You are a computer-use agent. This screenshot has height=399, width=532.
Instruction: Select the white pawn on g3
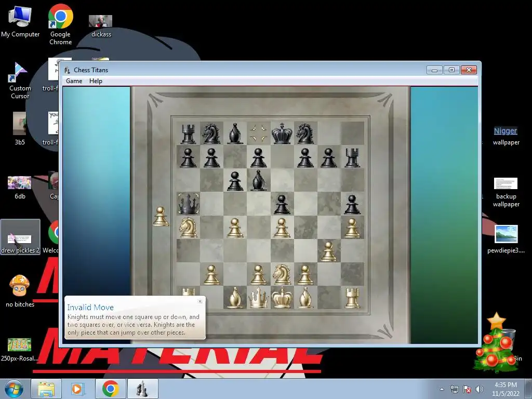click(328, 251)
